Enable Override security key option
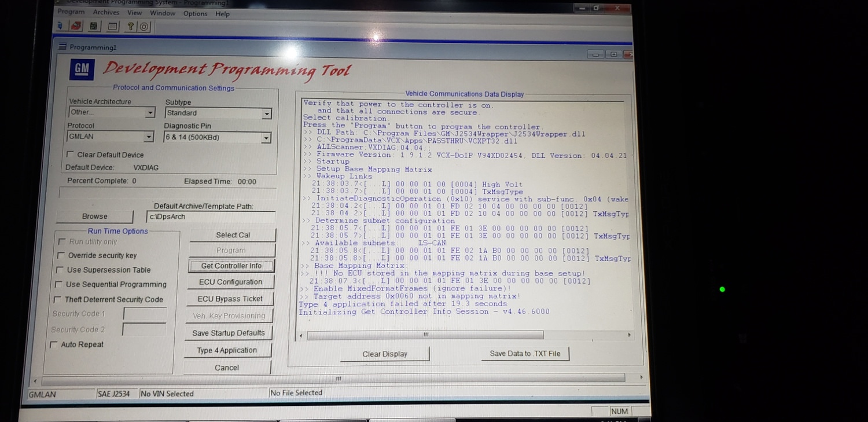Image resolution: width=868 pixels, height=422 pixels. [x=60, y=255]
